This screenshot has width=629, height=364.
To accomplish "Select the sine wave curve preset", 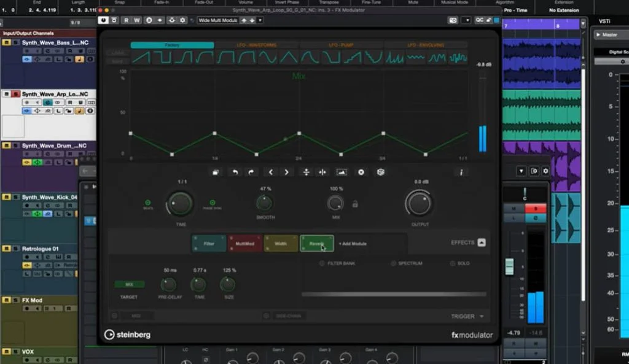I will [x=268, y=58].
